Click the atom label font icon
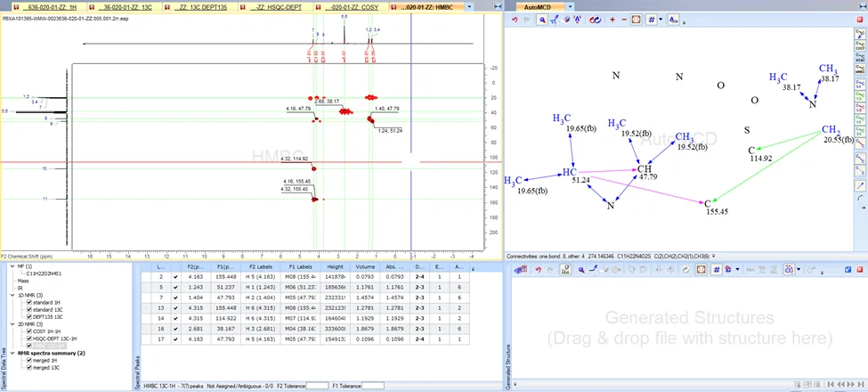868x392 pixels. click(x=673, y=20)
